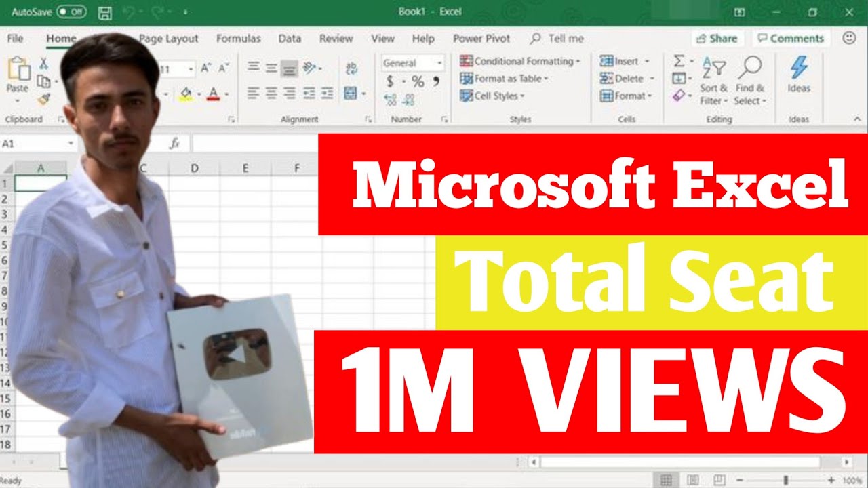Open the font size dropdown

(191, 69)
